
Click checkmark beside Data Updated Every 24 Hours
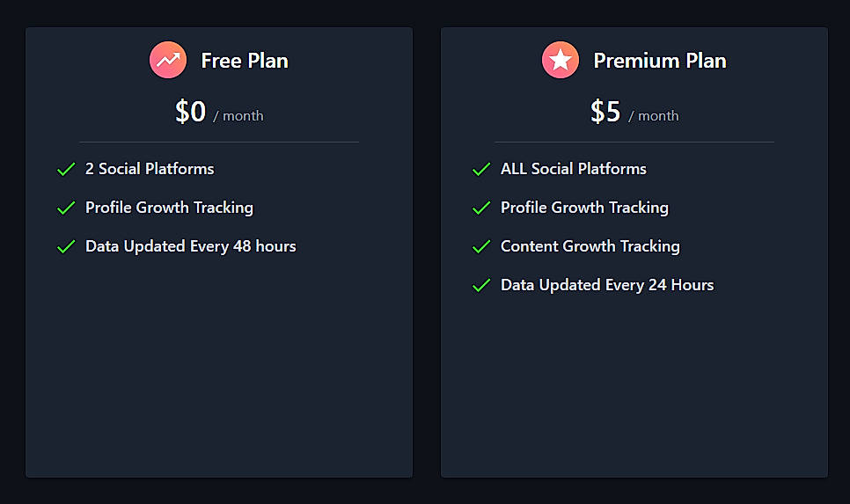click(x=480, y=285)
